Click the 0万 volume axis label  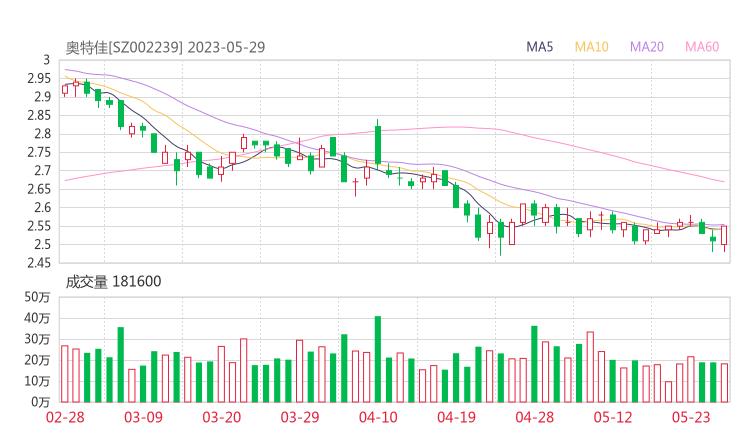click(41, 402)
